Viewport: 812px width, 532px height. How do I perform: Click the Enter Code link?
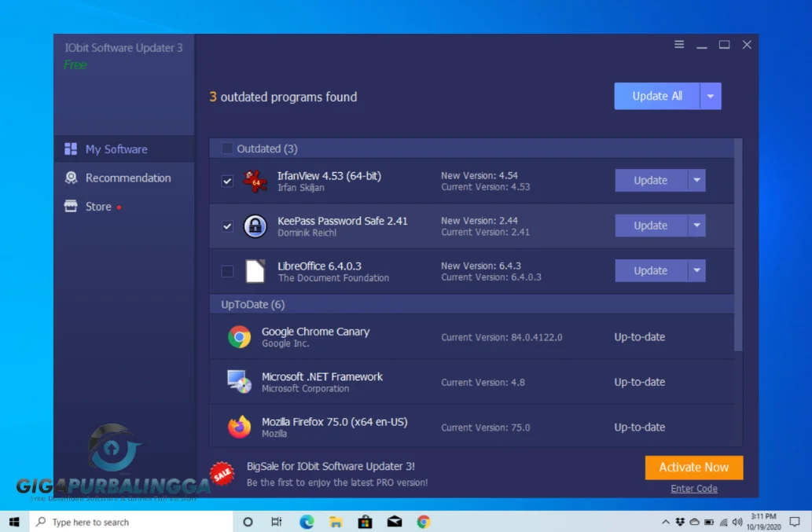pyautogui.click(x=693, y=488)
